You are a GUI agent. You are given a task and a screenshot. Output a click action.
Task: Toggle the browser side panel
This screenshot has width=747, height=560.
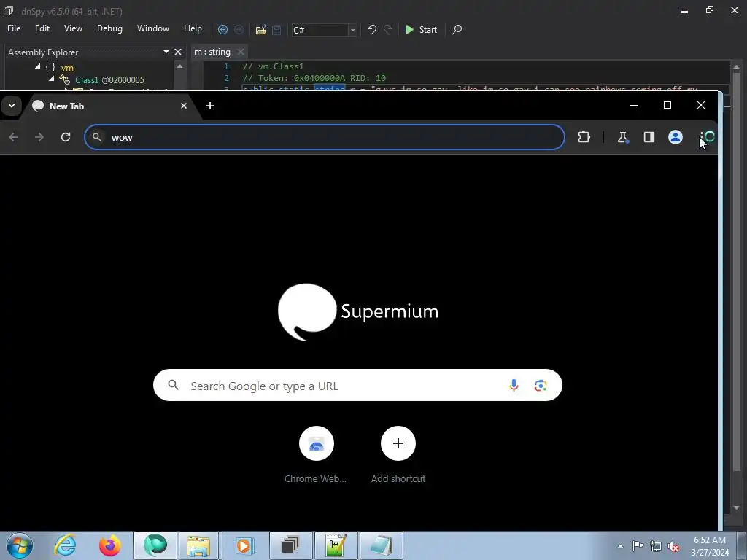(x=649, y=137)
